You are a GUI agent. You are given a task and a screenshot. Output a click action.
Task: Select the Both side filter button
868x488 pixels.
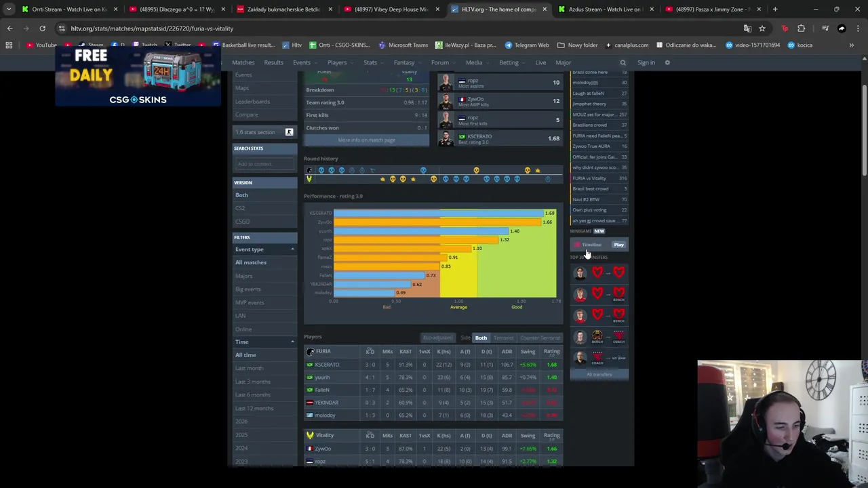pos(481,338)
